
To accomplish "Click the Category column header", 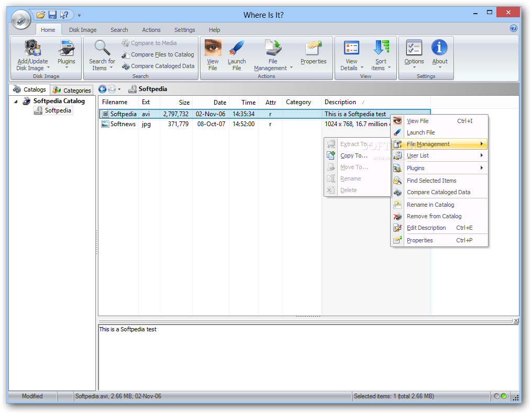I will tap(302, 103).
